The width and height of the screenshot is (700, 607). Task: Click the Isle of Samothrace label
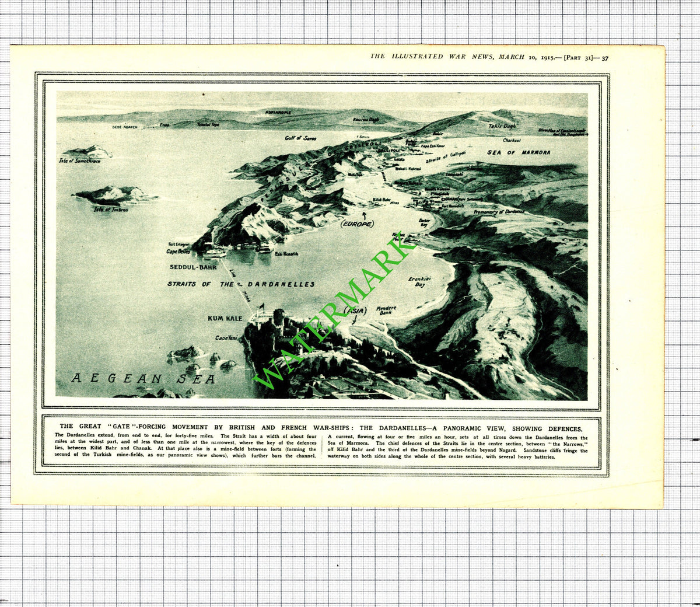point(80,161)
